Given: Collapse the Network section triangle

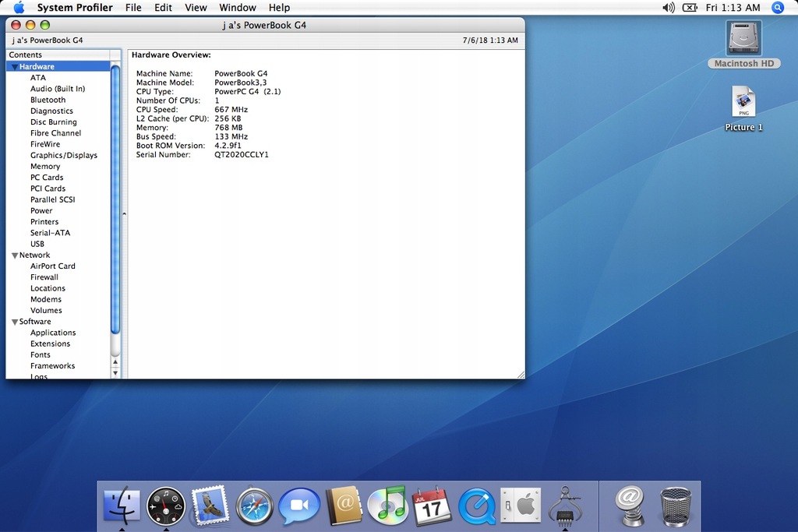Looking at the screenshot, I should [x=15, y=255].
